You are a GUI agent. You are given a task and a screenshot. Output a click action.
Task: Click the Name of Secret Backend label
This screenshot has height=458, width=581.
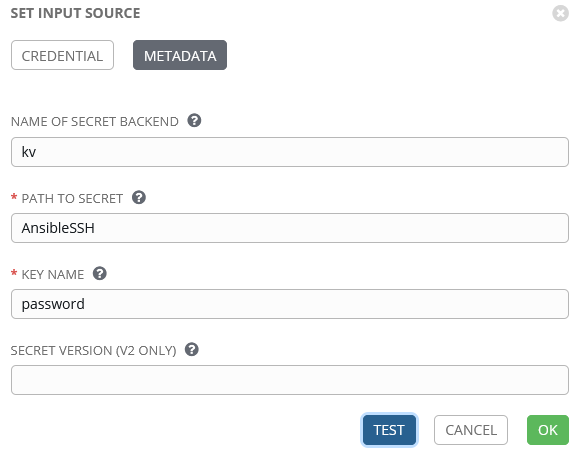tap(95, 122)
